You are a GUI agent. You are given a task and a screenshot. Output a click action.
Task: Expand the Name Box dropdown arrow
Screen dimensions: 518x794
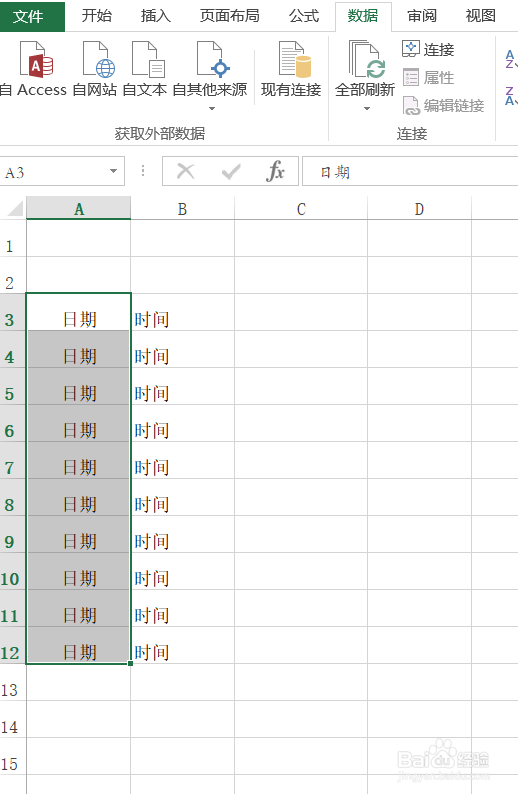[x=113, y=172]
